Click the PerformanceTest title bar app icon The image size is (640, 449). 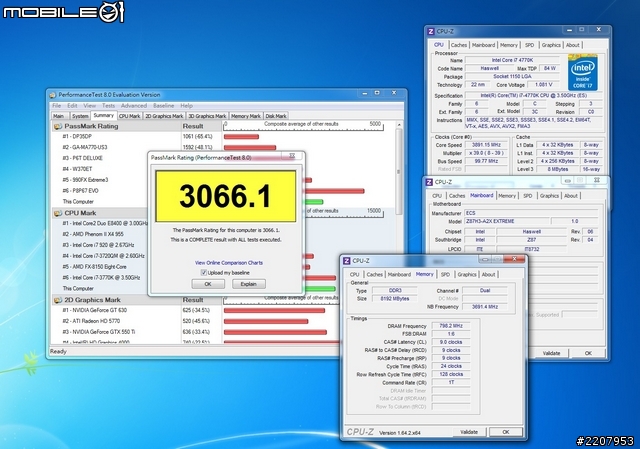[x=53, y=95]
